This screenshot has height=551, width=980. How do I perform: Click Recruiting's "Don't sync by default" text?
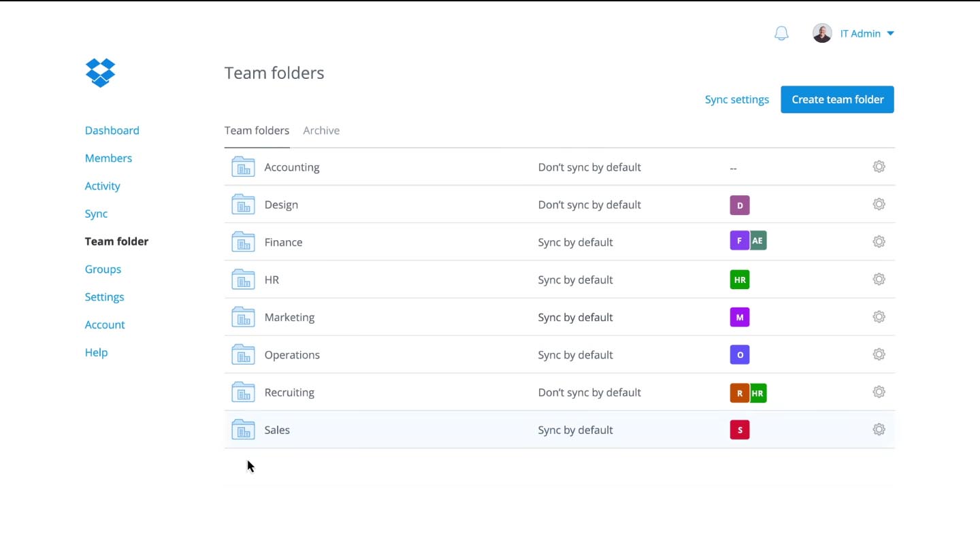coord(589,393)
